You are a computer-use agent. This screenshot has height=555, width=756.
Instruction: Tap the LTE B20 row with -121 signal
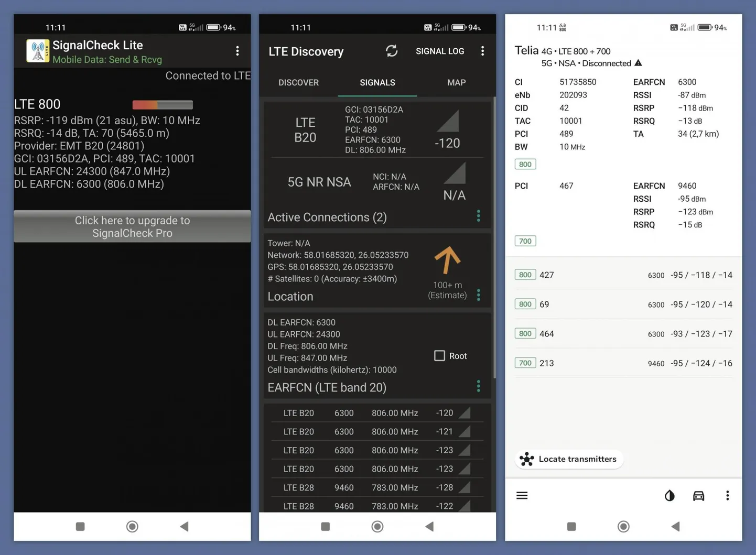pyautogui.click(x=377, y=432)
